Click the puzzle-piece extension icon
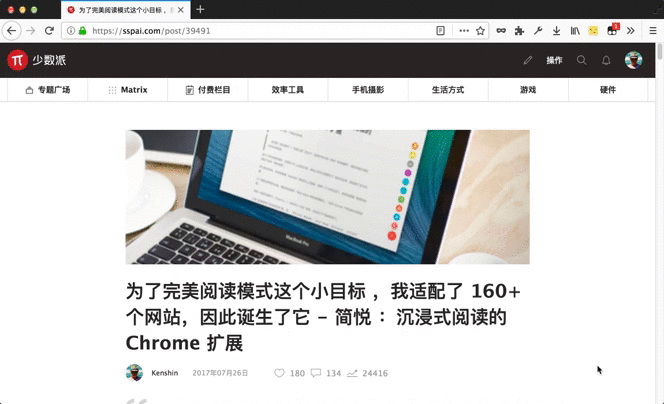664x404 pixels. click(519, 30)
